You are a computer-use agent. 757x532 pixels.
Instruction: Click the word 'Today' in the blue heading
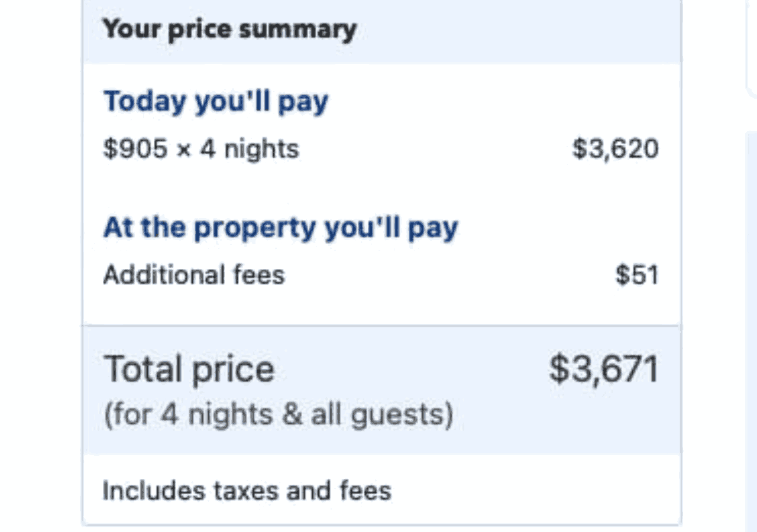pos(144,102)
